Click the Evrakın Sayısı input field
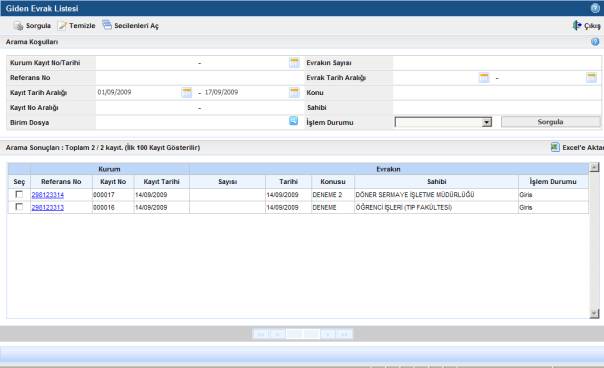The height and width of the screenshot is (368, 604). pyautogui.click(x=497, y=62)
